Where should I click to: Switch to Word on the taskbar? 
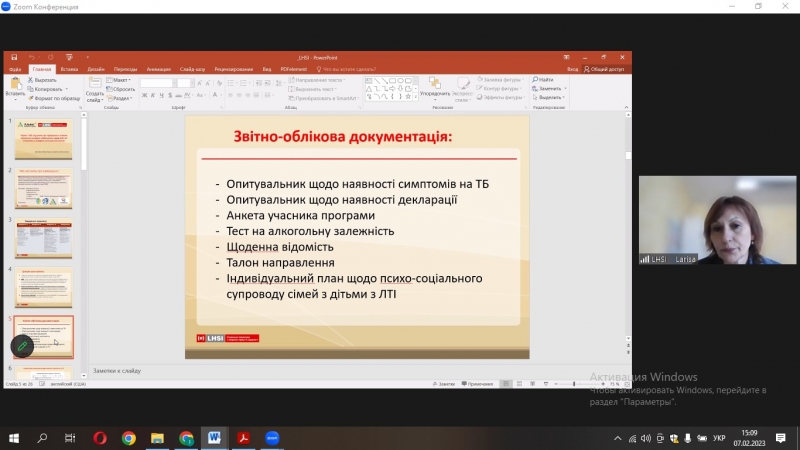click(x=214, y=438)
